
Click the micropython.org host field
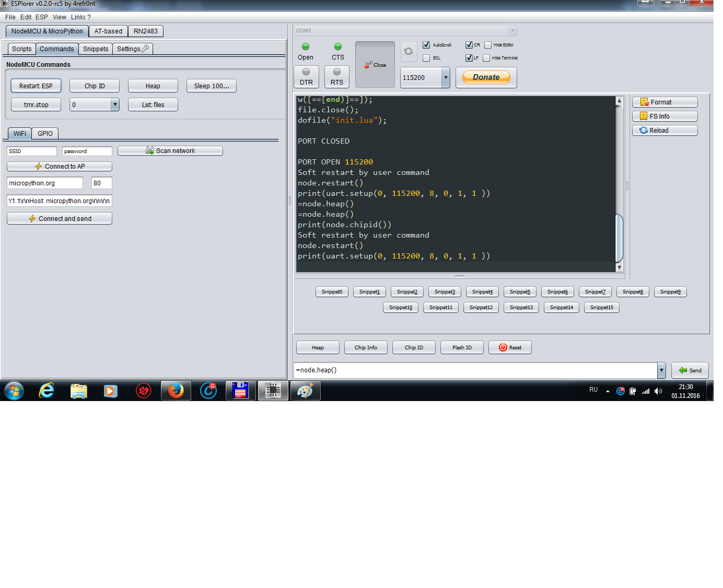click(x=45, y=183)
